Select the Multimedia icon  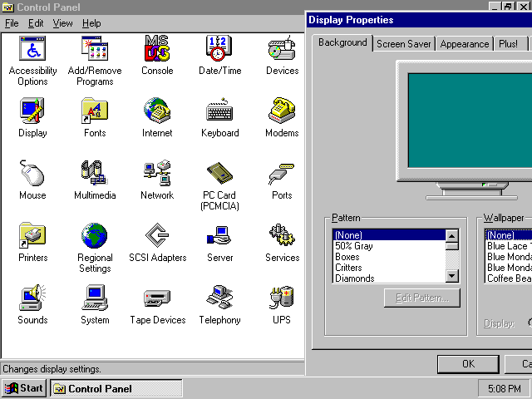95,173
